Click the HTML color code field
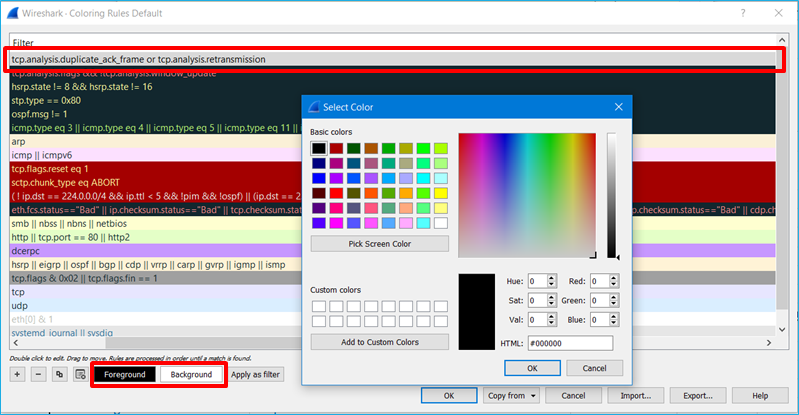Screen dimensions: 799x415 (570, 343)
